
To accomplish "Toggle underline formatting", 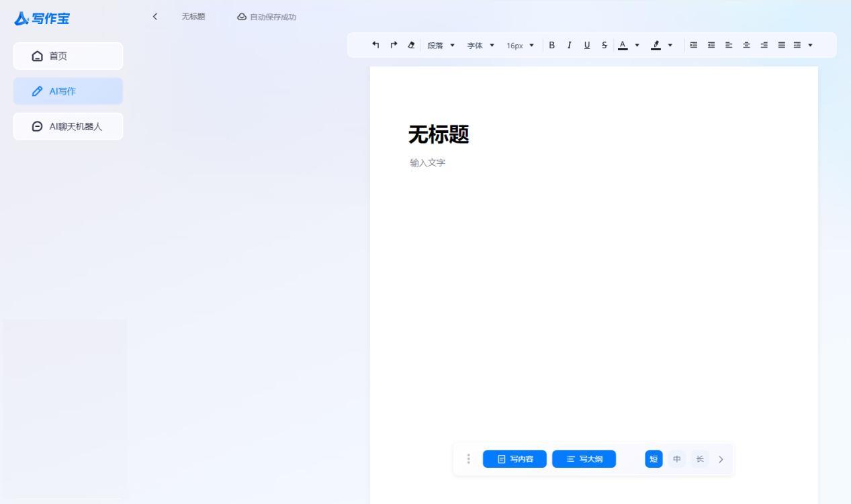I will pyautogui.click(x=587, y=45).
